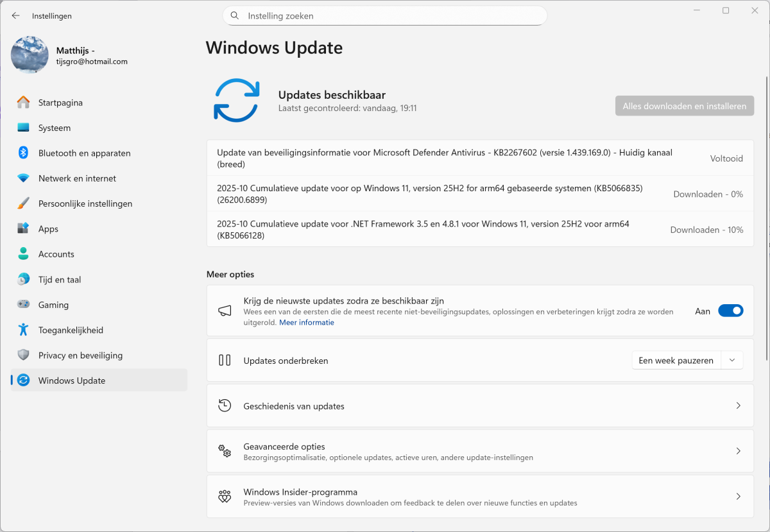Click the back arrow next to Instellingen
This screenshot has width=770, height=532.
tap(16, 15)
